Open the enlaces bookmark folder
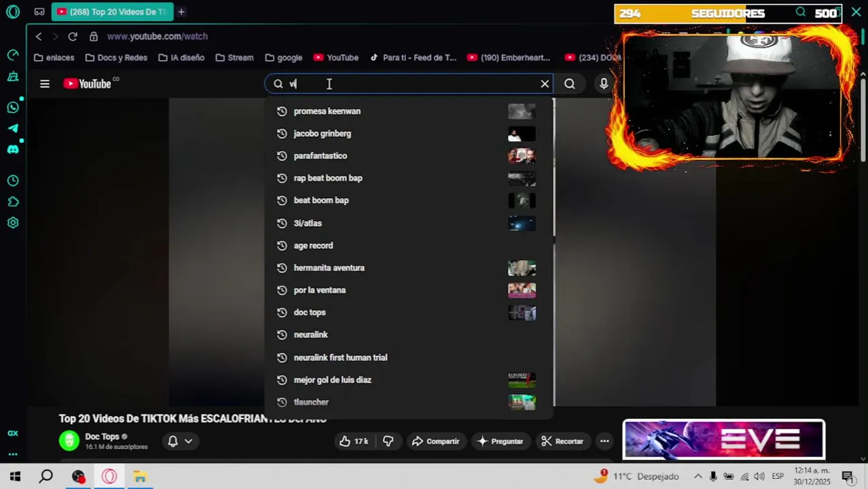Image resolution: width=868 pixels, height=489 pixels. pos(54,58)
